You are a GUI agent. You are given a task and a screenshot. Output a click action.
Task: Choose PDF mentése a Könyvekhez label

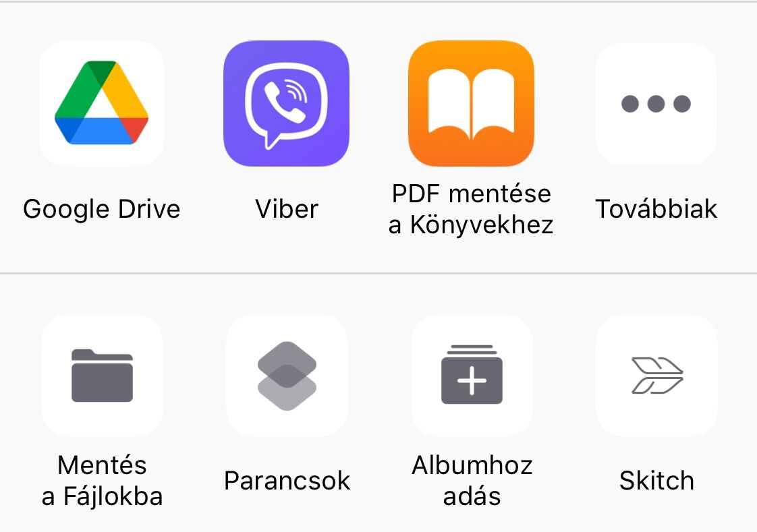tap(471, 209)
